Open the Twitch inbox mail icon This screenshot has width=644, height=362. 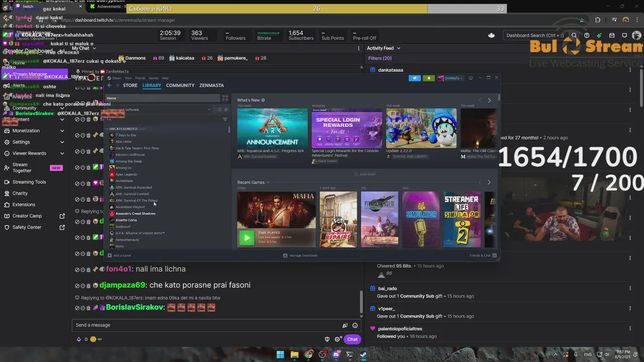click(612, 35)
